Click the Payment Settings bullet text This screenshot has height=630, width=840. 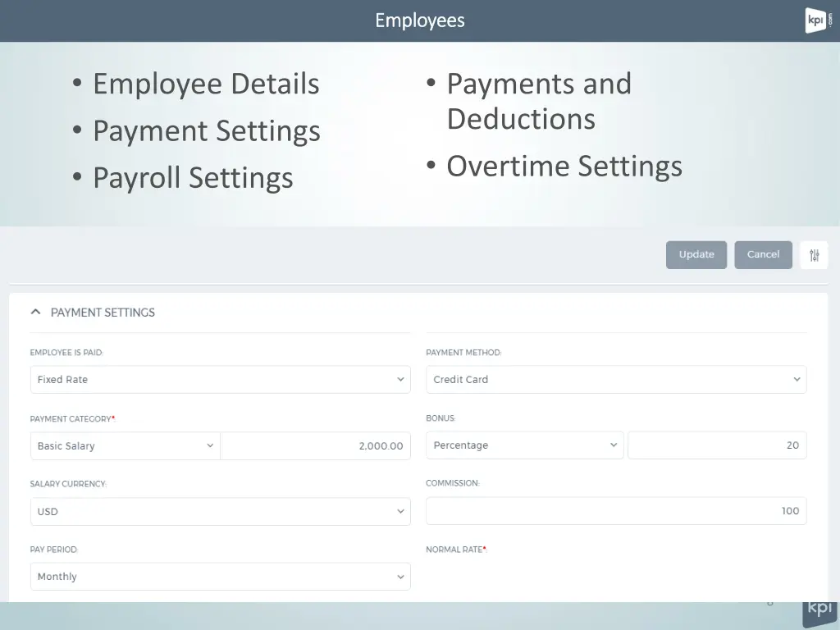coord(207,131)
